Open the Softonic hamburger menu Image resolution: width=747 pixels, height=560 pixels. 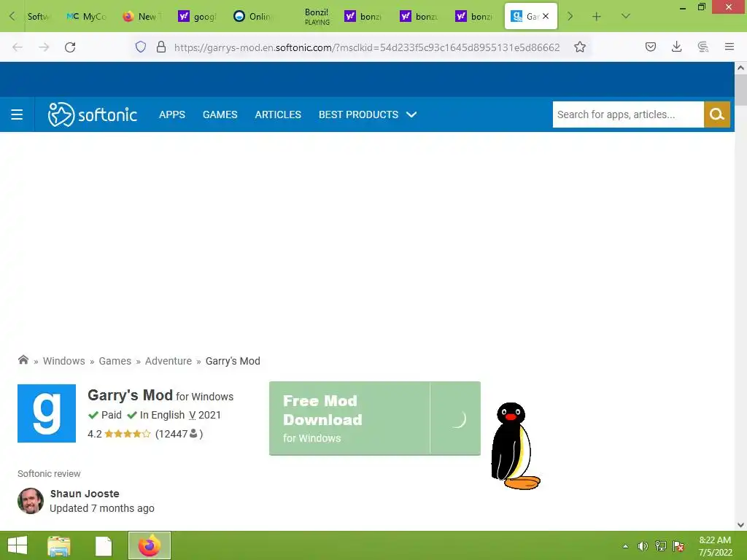[17, 114]
